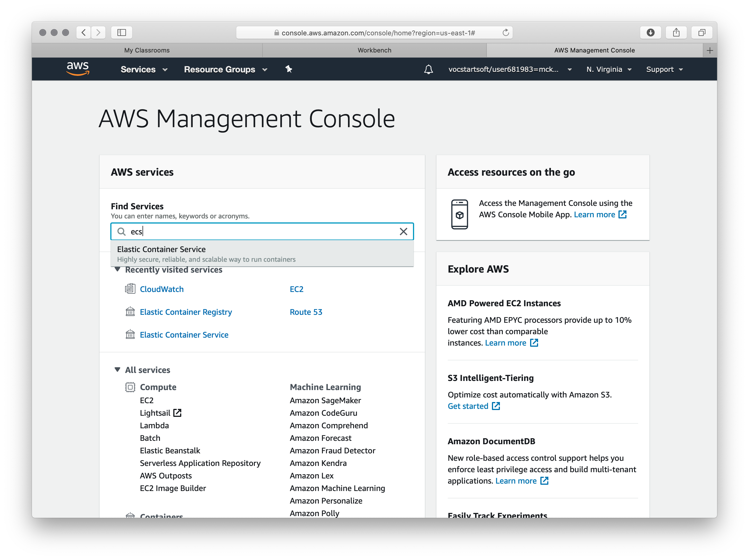The height and width of the screenshot is (560, 749).
Task: Select the AWS Management Console tab
Action: point(595,50)
